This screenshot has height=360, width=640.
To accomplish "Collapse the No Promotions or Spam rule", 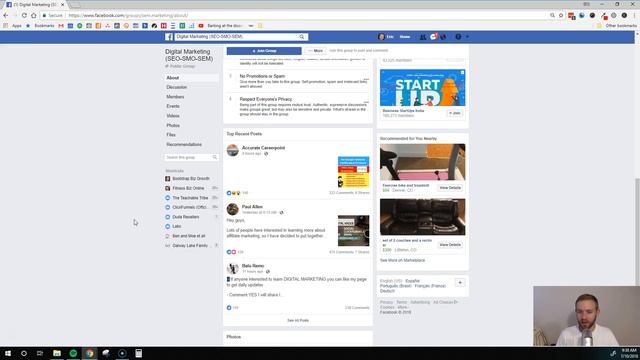I will pyautogui.click(x=366, y=79).
